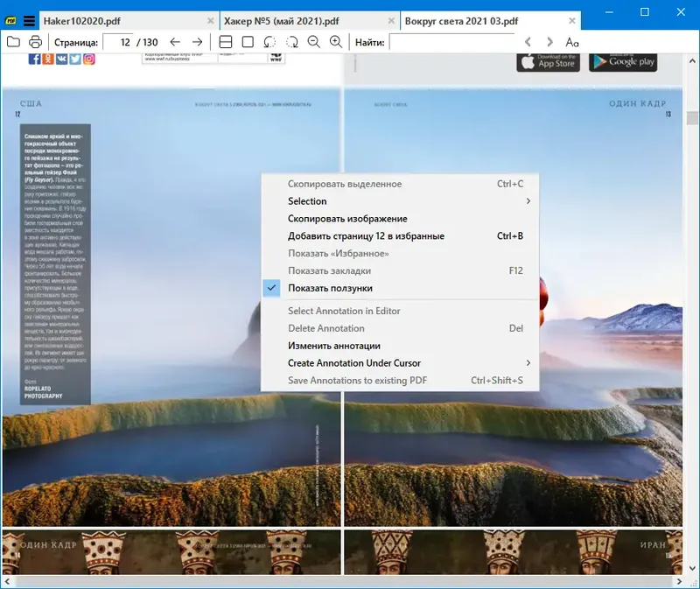This screenshot has height=589, width=700.
Task: Click the ИРАН heading on the lower page
Action: [x=653, y=544]
